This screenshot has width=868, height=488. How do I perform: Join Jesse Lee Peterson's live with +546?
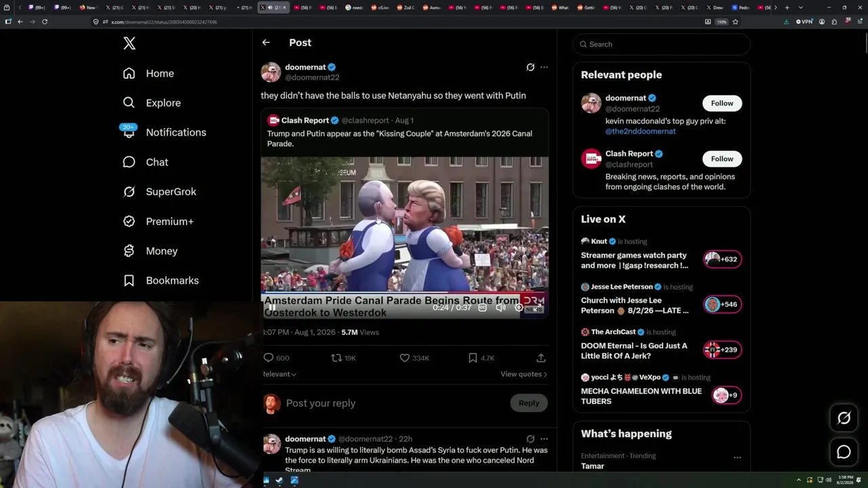point(722,304)
